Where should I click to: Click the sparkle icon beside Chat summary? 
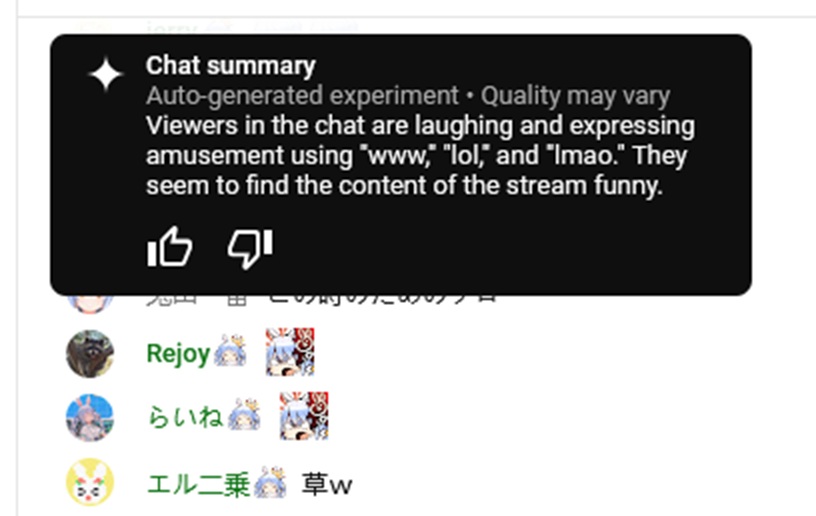[106, 74]
